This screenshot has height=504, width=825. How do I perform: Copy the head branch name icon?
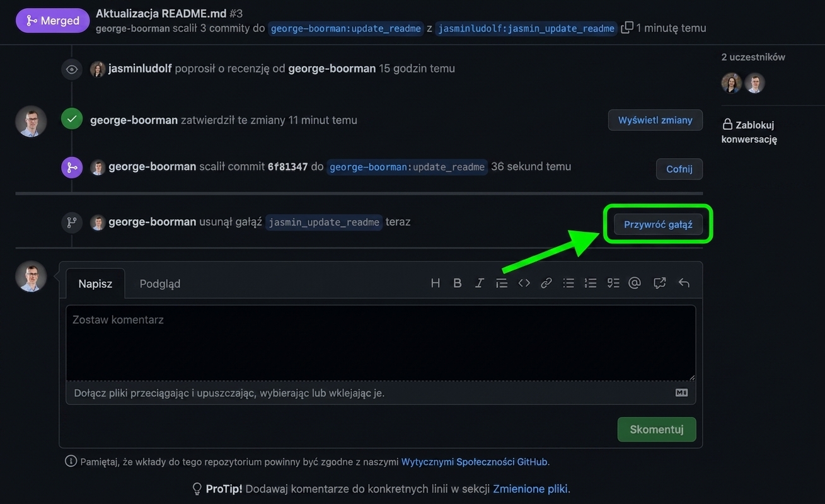[x=627, y=28]
